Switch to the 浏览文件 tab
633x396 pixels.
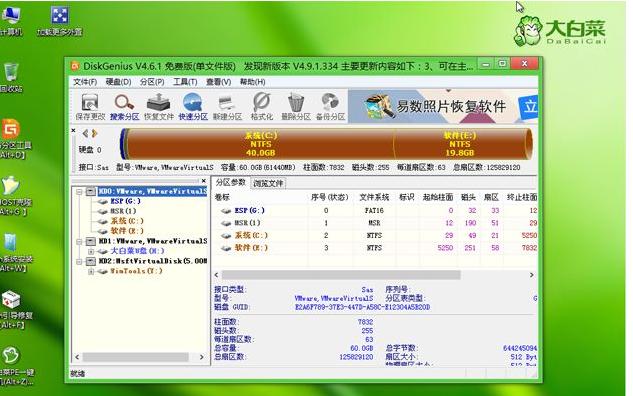click(268, 183)
